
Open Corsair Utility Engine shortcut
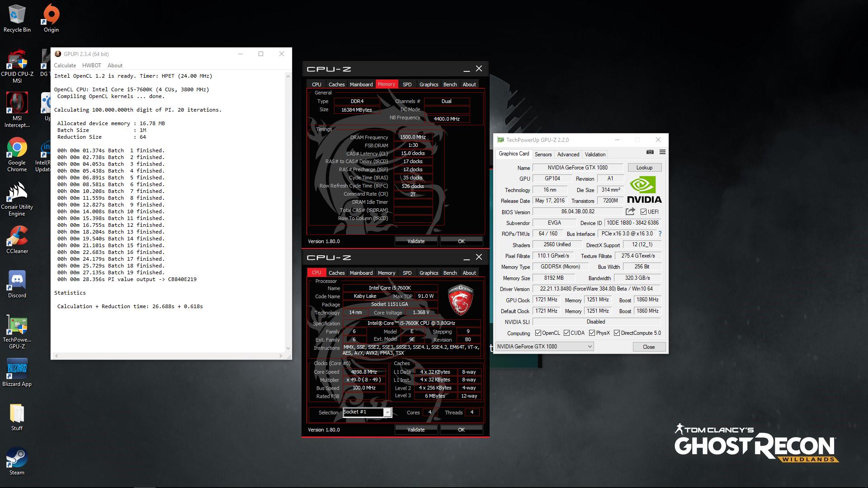(17, 199)
